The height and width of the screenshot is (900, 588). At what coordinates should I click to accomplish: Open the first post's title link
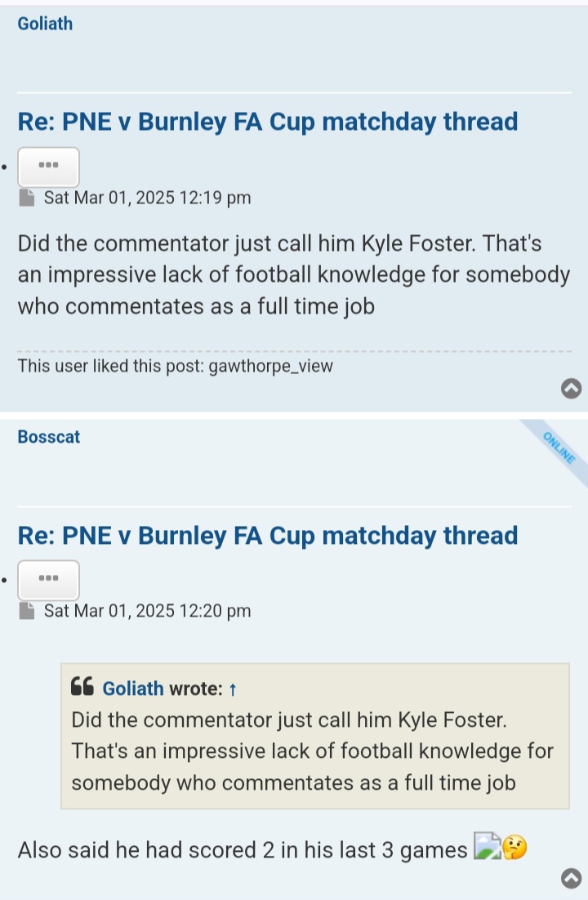[x=268, y=122]
